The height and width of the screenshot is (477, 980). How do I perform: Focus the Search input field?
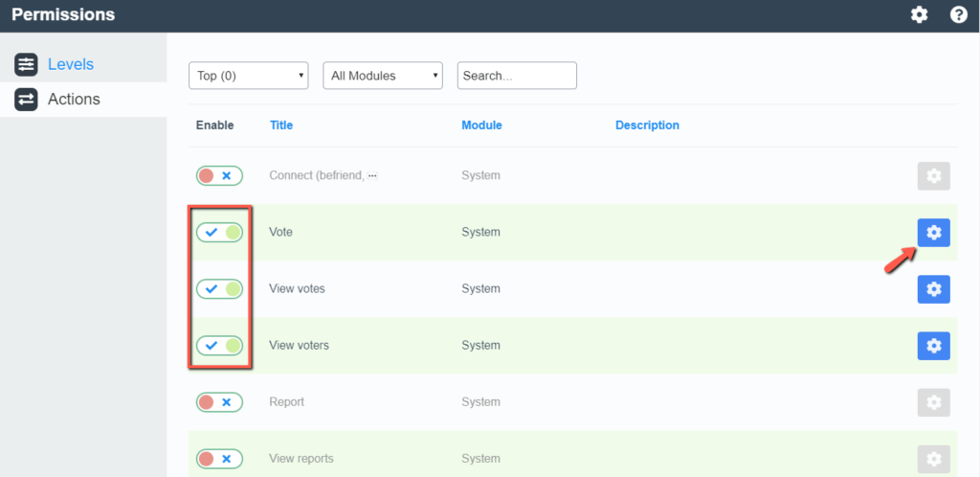click(x=518, y=76)
